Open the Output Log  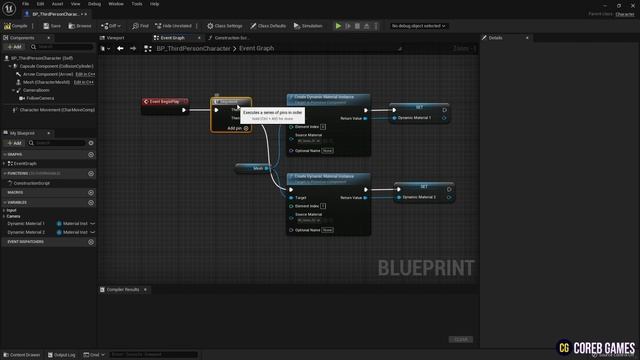click(62, 355)
